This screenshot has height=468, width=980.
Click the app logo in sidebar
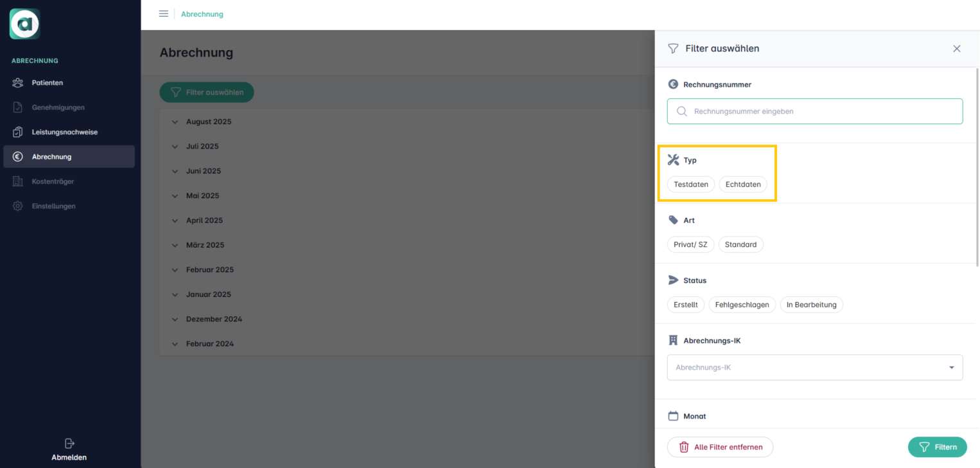(25, 24)
